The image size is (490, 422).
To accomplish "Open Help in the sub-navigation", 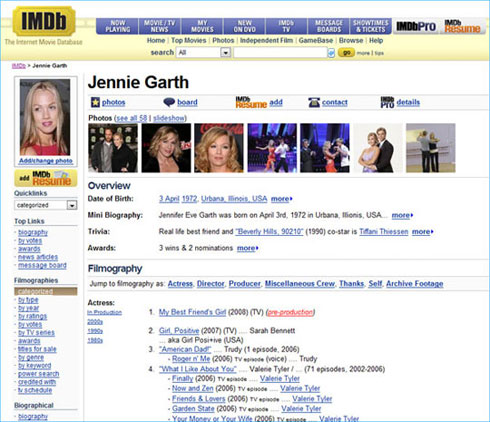I will click(376, 40).
